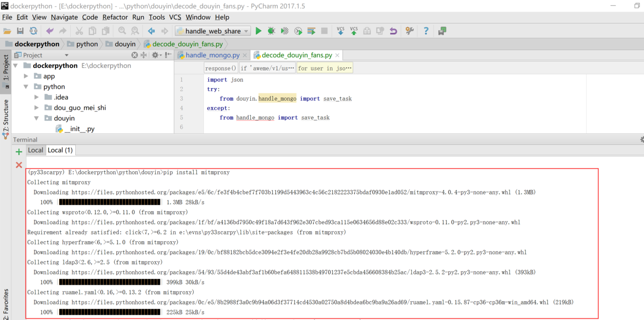Viewport: 644px width, 320px height.
Task: Open the File menu
Action: pyautogui.click(x=7, y=17)
